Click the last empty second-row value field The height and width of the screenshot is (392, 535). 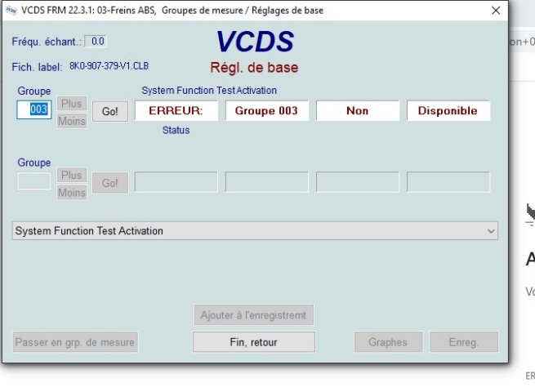click(448, 182)
